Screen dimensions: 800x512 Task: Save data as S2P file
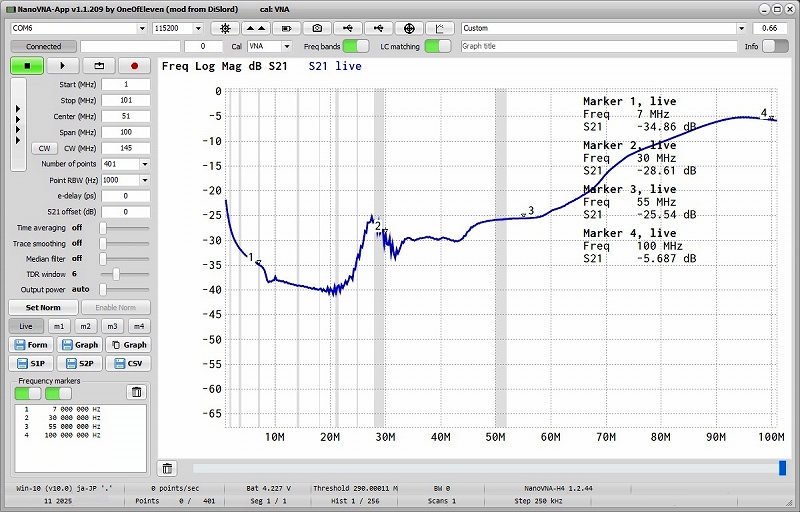[x=81, y=363]
